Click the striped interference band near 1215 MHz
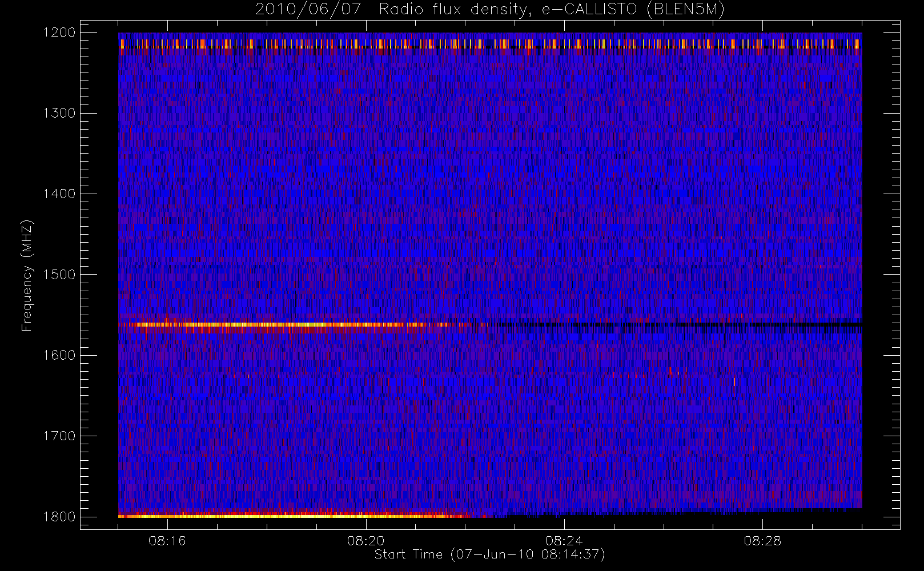 click(490, 44)
